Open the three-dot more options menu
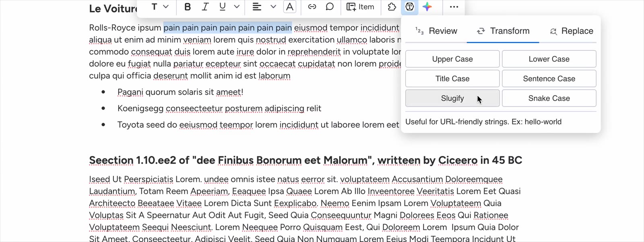644x242 pixels. (x=454, y=7)
